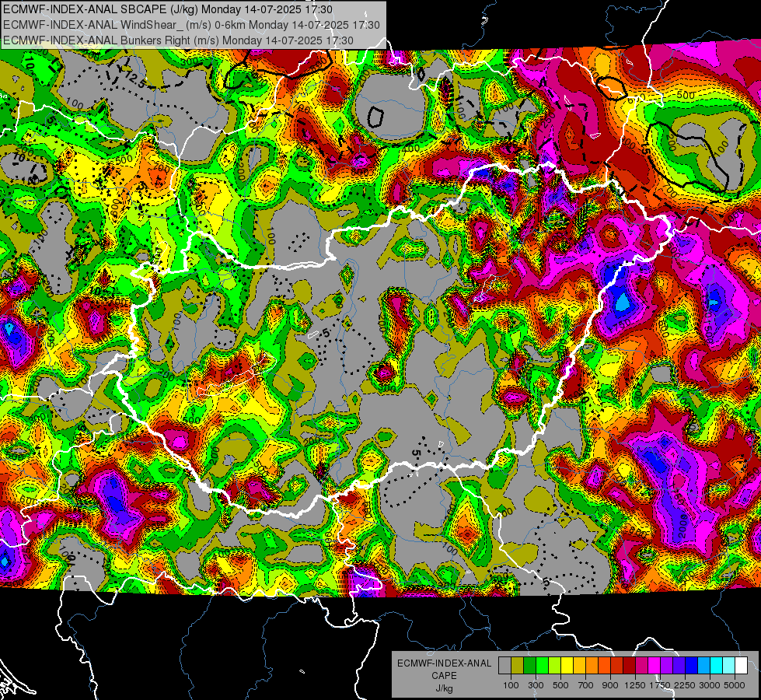Click the dark green legend swatch
Viewport: 761px width, 700px height.
tap(529, 666)
